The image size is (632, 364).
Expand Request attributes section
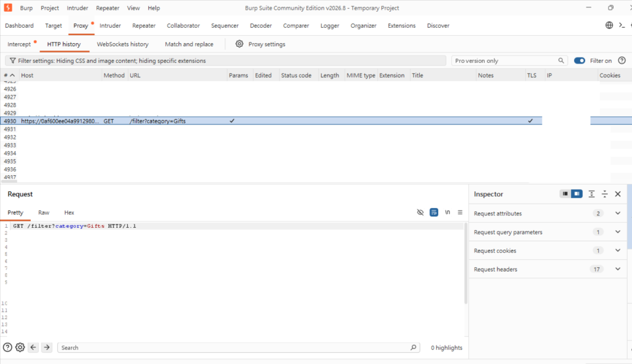[617, 213]
